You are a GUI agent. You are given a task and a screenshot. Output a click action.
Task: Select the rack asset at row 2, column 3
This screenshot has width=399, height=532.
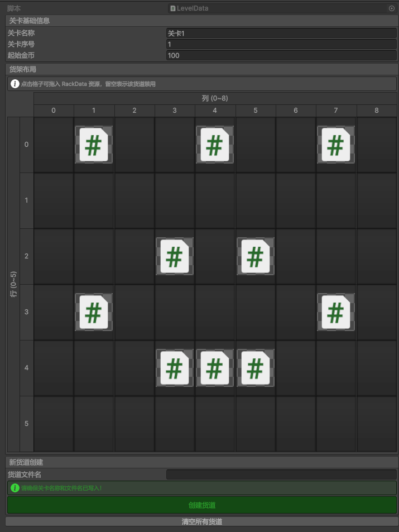tap(175, 256)
